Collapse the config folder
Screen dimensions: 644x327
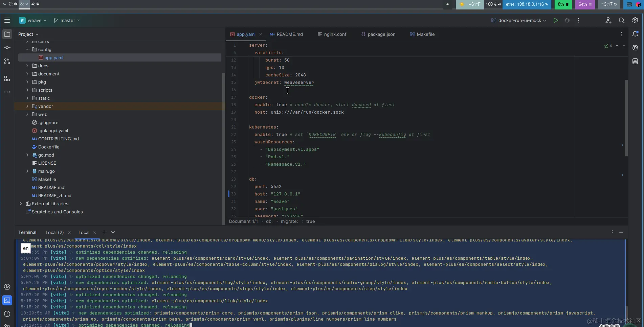coord(27,49)
